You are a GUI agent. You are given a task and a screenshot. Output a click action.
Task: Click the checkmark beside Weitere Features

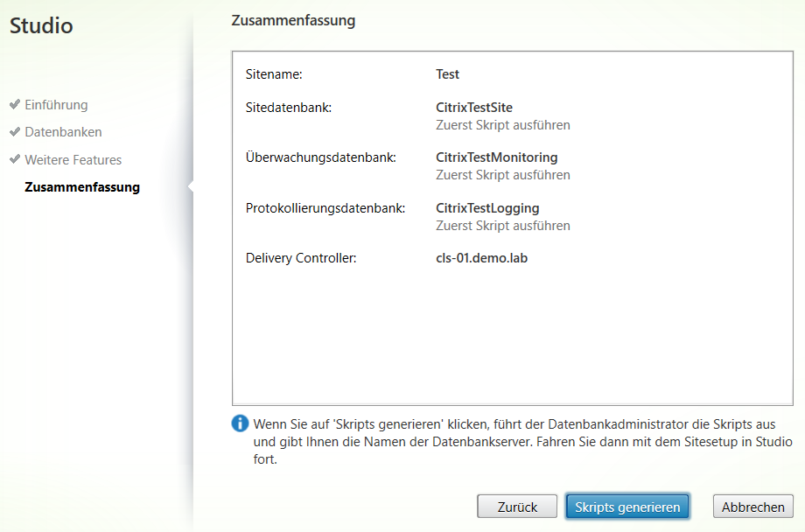[14, 159]
